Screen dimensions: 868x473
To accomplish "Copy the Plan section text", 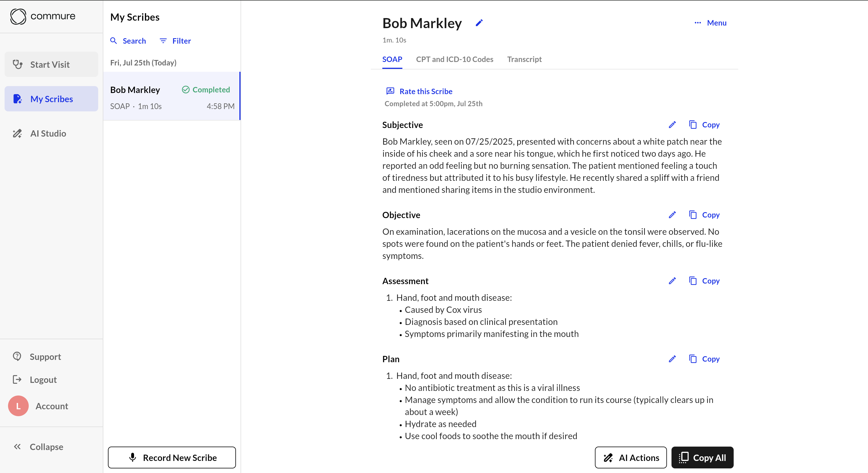I will click(704, 359).
